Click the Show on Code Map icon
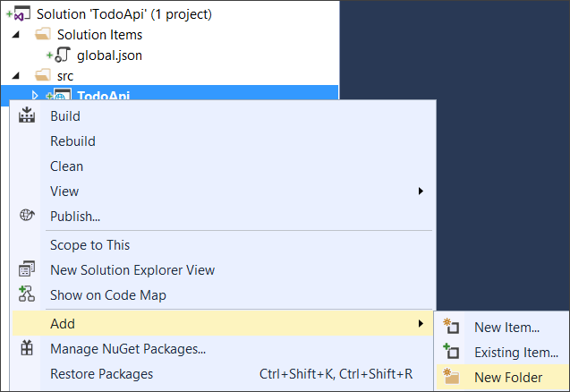 click(x=26, y=294)
